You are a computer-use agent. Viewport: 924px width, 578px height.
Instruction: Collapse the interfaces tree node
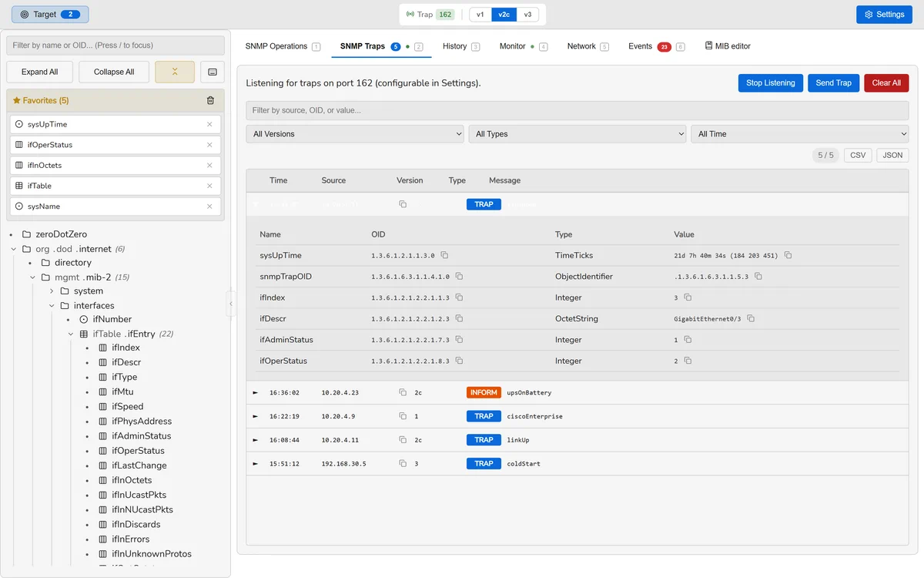pyautogui.click(x=52, y=306)
